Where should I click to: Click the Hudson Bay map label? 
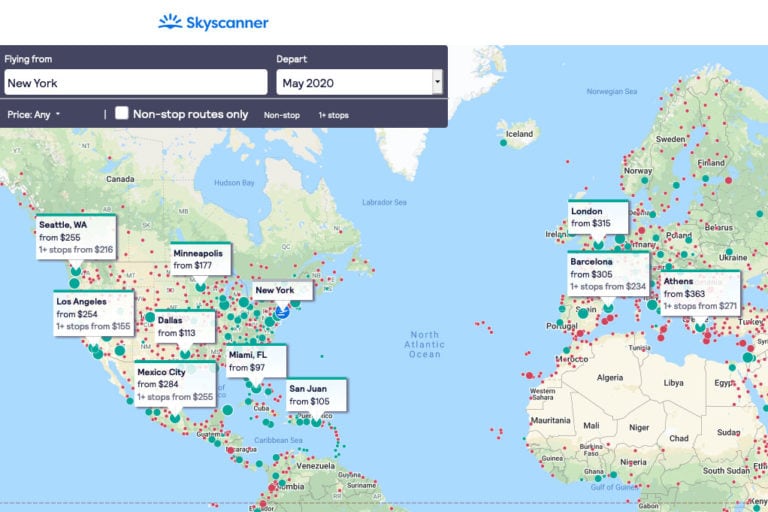pyautogui.click(x=234, y=183)
